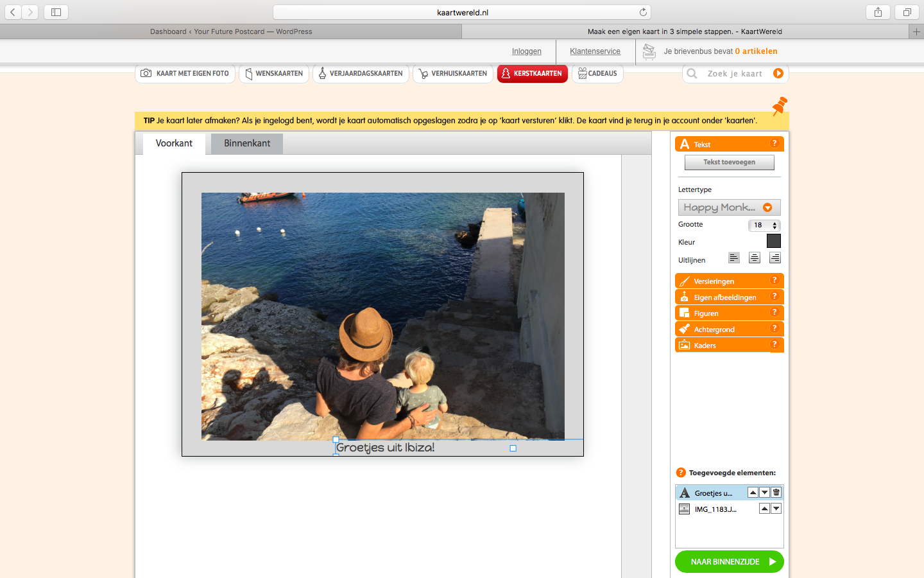This screenshot has width=924, height=578.
Task: Delete the Groetjes text element with trash icon
Action: pos(776,493)
